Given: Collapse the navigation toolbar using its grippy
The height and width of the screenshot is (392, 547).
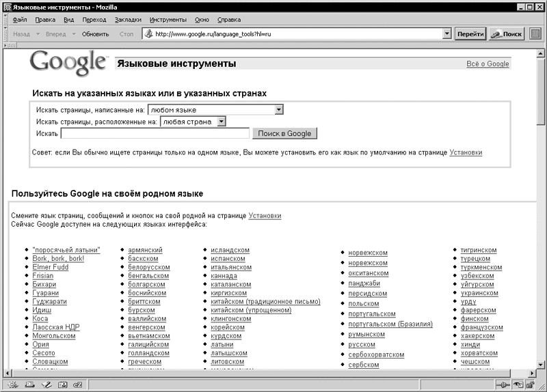Looking at the screenshot, I should 5,34.
